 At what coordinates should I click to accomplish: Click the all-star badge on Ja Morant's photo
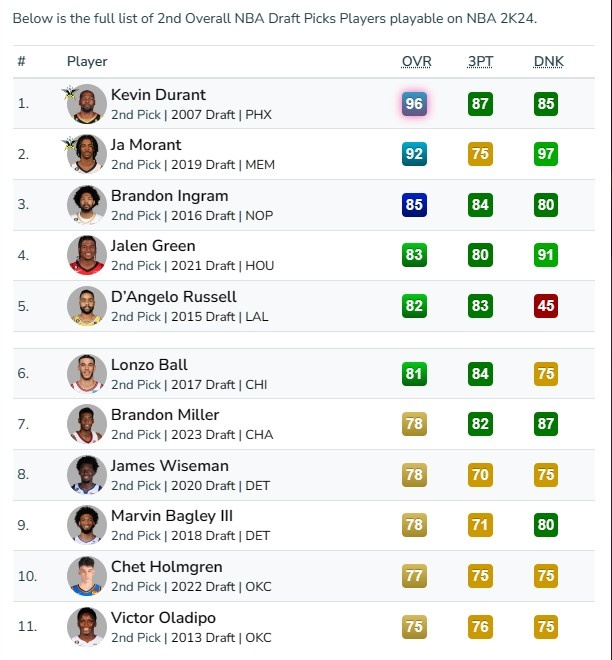(69, 144)
